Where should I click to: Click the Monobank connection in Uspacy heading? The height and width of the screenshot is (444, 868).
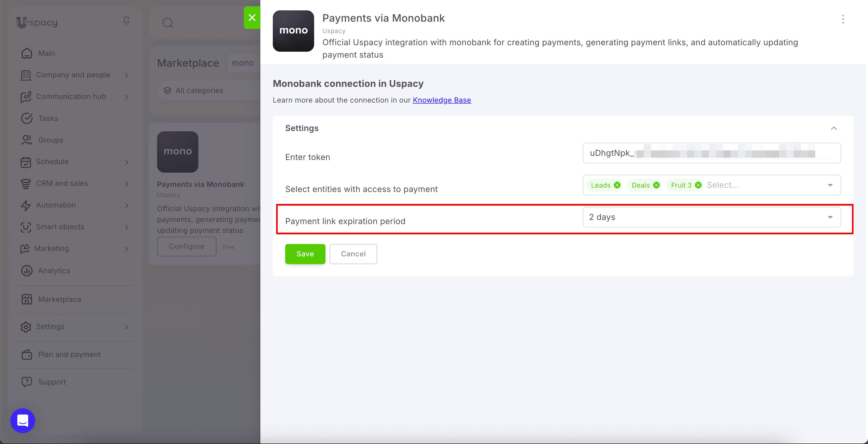pos(348,84)
